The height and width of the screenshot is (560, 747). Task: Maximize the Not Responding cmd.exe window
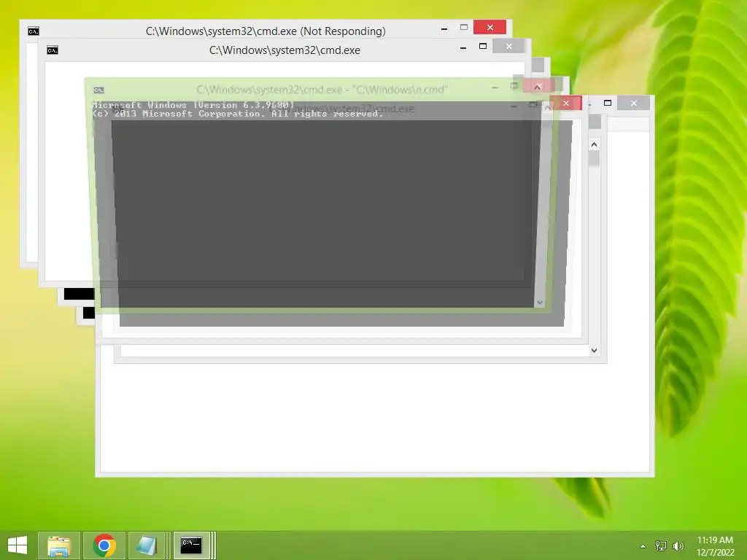point(463,28)
